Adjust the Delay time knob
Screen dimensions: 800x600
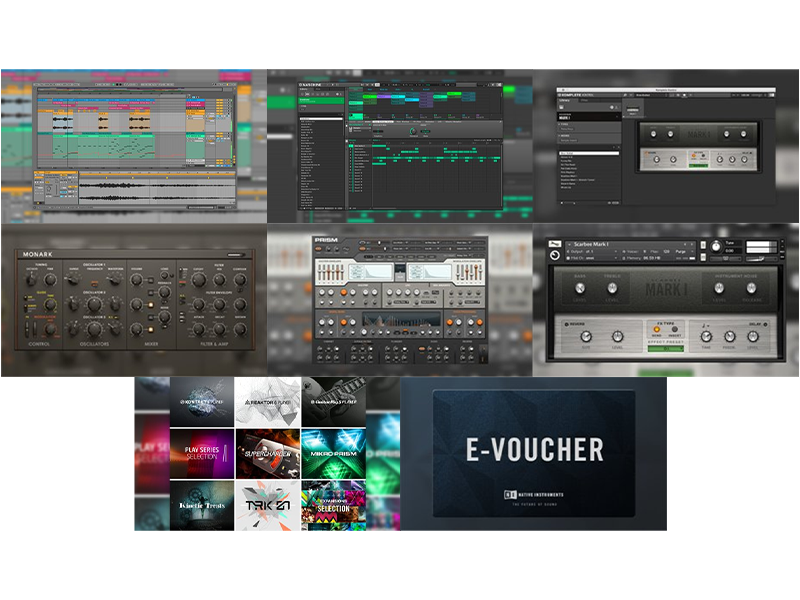pyautogui.click(x=706, y=336)
